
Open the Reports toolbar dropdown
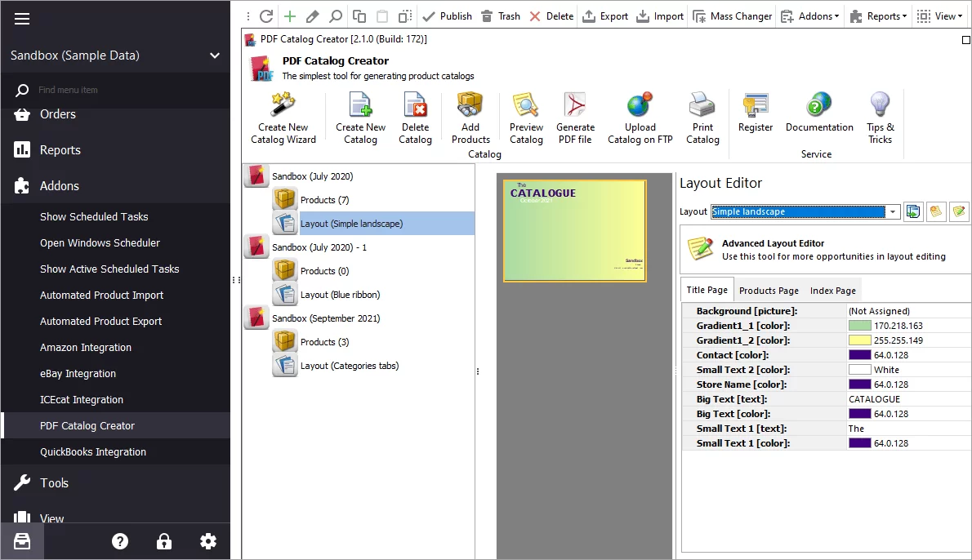878,16
